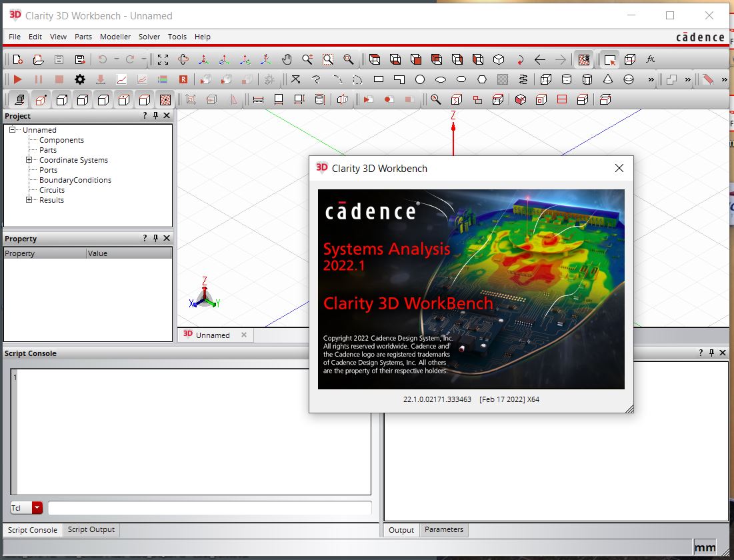Select the Circle drawing tool
This screenshot has height=560, width=734.
(x=420, y=79)
